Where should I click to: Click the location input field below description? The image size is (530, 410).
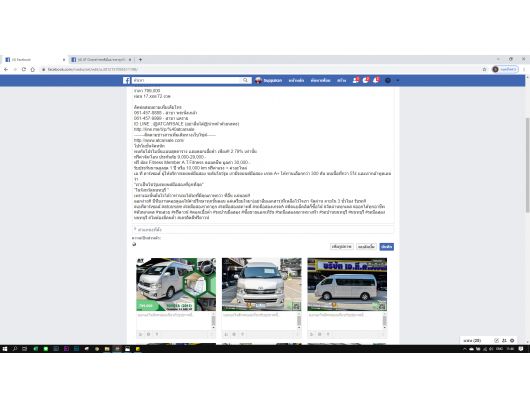point(263,230)
